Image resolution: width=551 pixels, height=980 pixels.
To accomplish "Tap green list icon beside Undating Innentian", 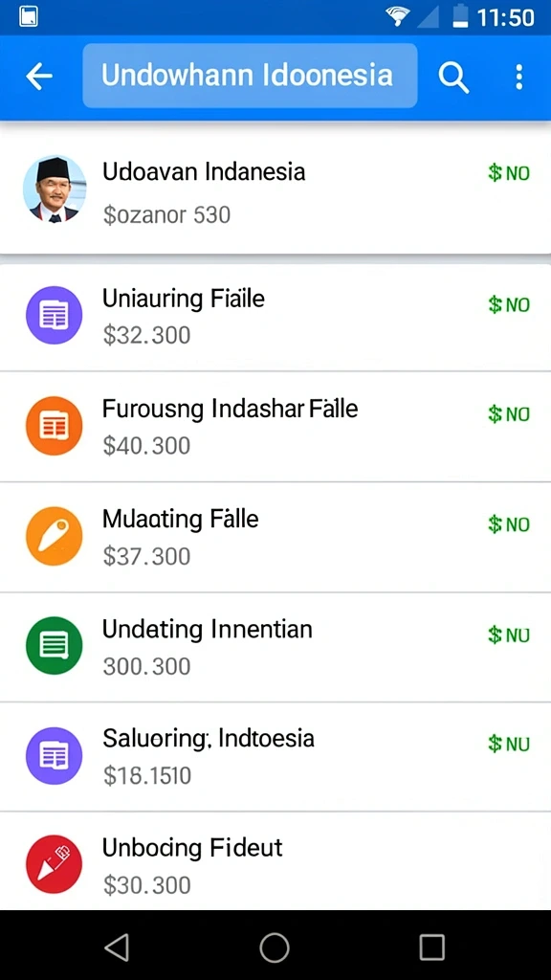I will (55, 646).
